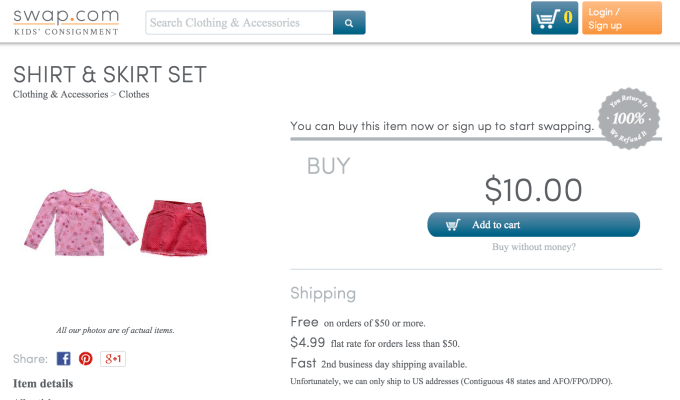Screen dimensions: 680x400
Task: Share item on Google Plus
Action: (x=113, y=358)
